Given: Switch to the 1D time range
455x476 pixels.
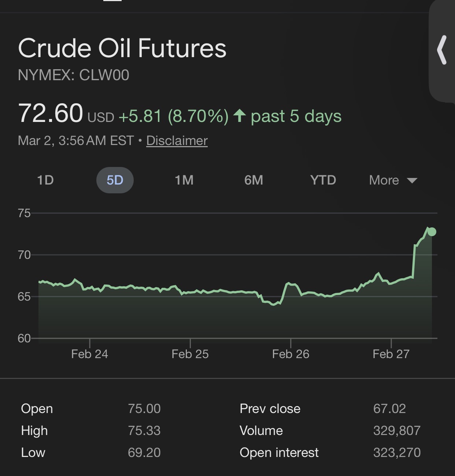Looking at the screenshot, I should pyautogui.click(x=45, y=180).
